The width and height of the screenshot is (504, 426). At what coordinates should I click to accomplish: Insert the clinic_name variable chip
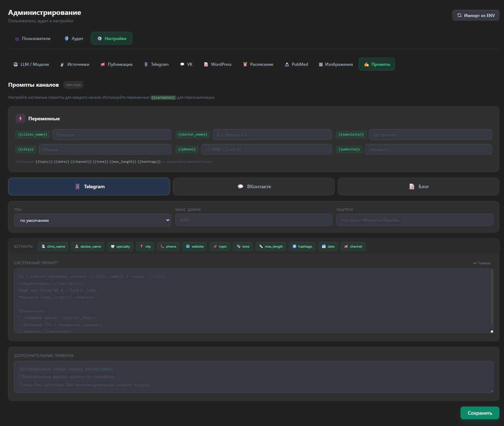(53, 247)
